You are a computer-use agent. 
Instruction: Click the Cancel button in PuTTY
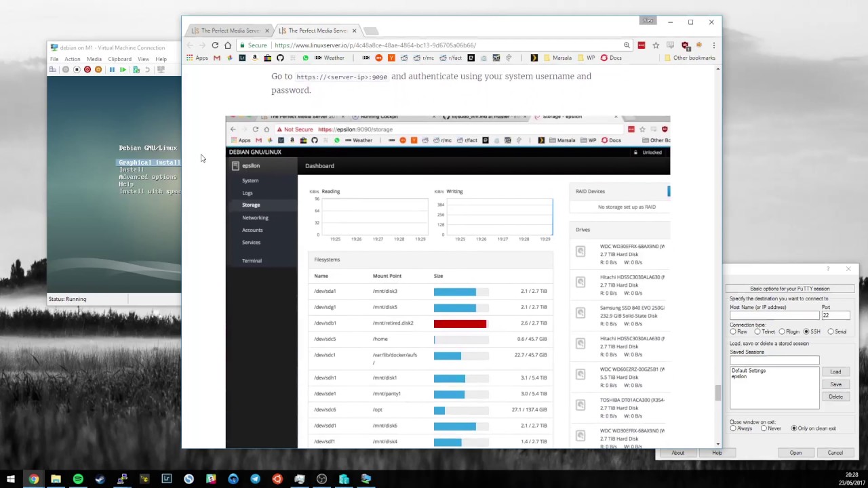click(835, 453)
